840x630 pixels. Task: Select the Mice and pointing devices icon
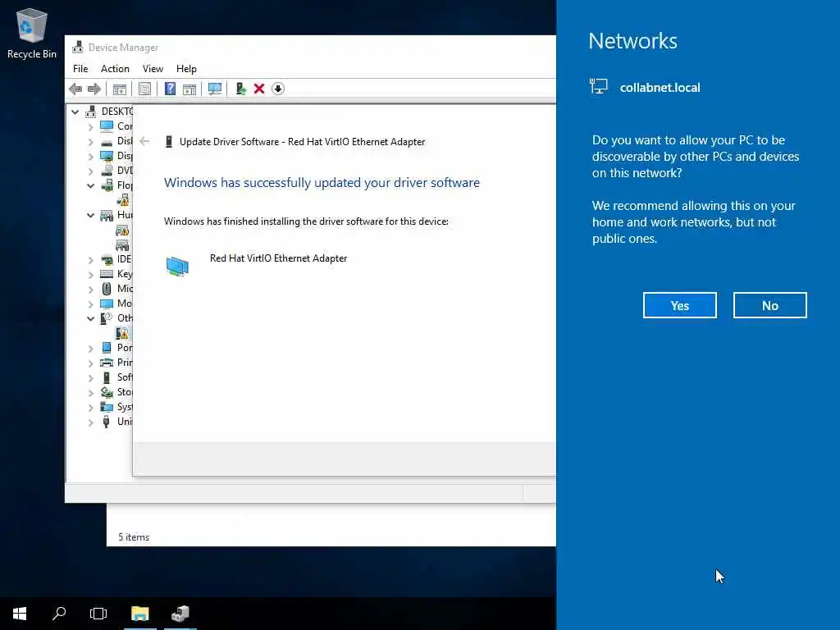click(107, 289)
